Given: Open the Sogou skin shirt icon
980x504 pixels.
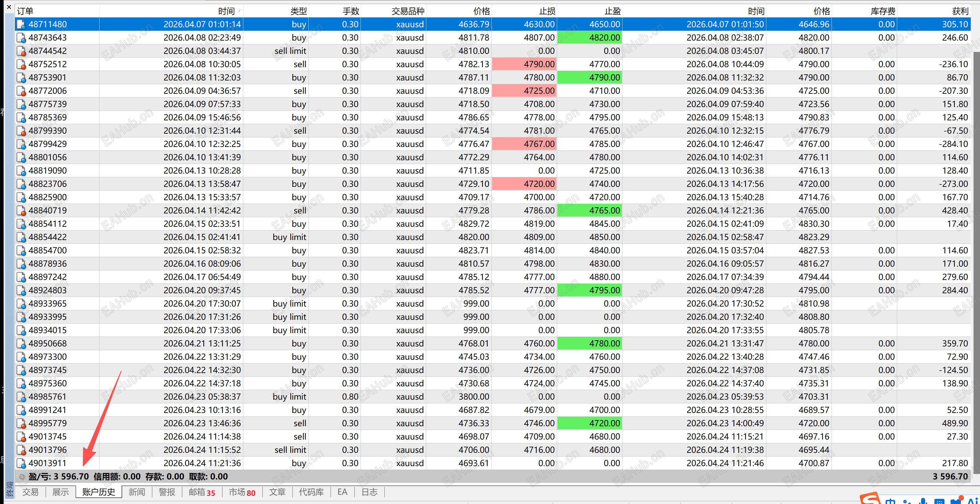Looking at the screenshot, I should point(956,501).
